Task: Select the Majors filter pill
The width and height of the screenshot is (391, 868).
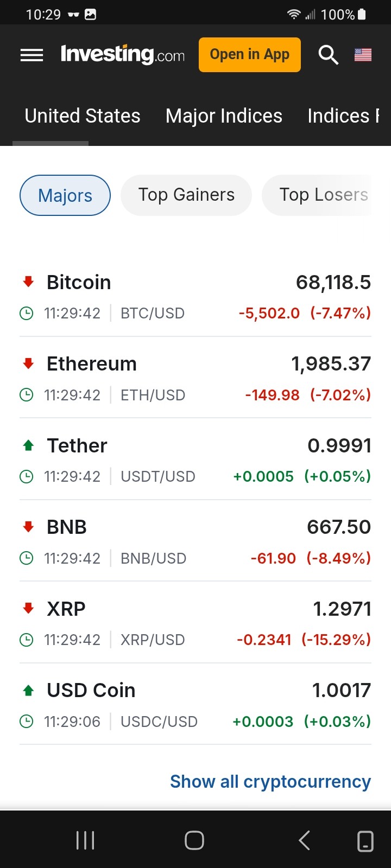Action: (65, 195)
